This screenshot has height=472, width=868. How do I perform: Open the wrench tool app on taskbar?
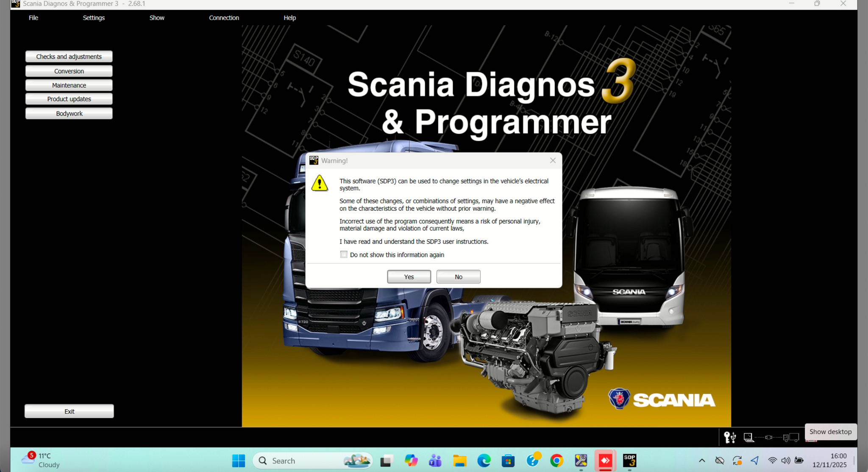[581, 461]
